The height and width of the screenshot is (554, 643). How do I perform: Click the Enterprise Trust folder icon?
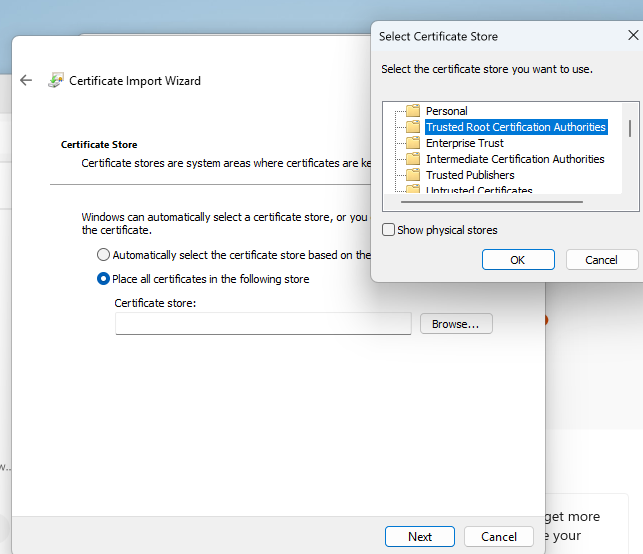coord(412,143)
